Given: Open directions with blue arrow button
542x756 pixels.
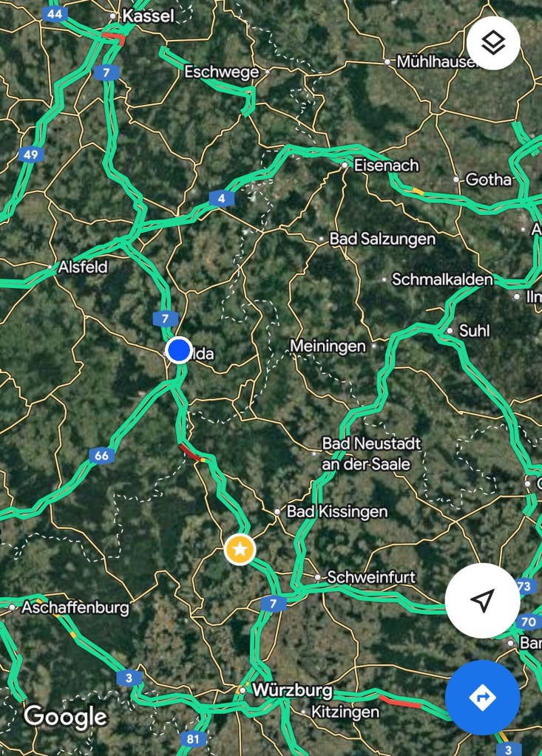Looking at the screenshot, I should [482, 697].
